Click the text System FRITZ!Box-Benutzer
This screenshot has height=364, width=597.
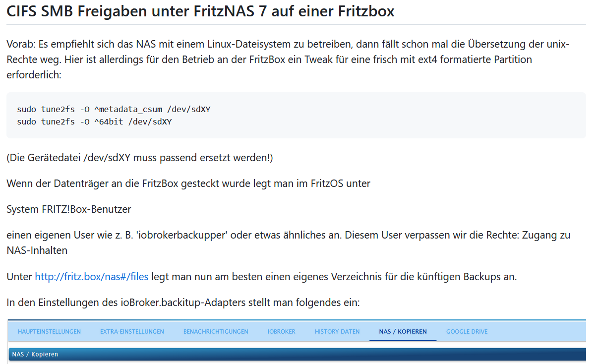(x=69, y=209)
